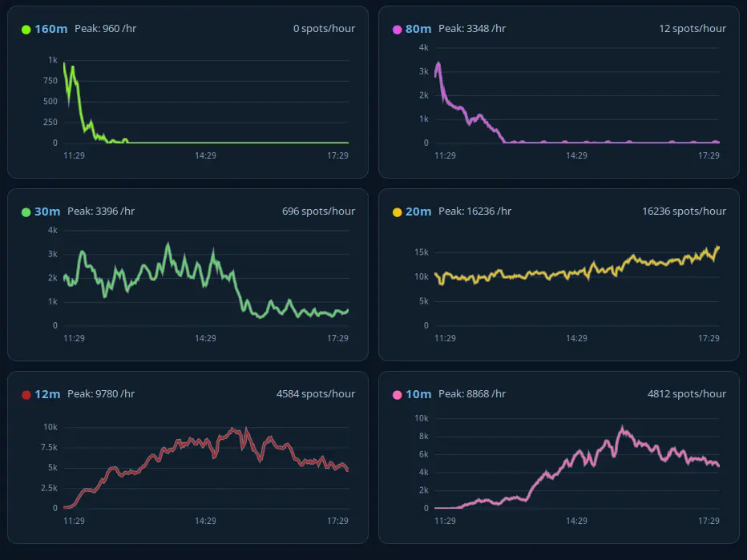Click the '0 spots/hour' value

tap(324, 29)
